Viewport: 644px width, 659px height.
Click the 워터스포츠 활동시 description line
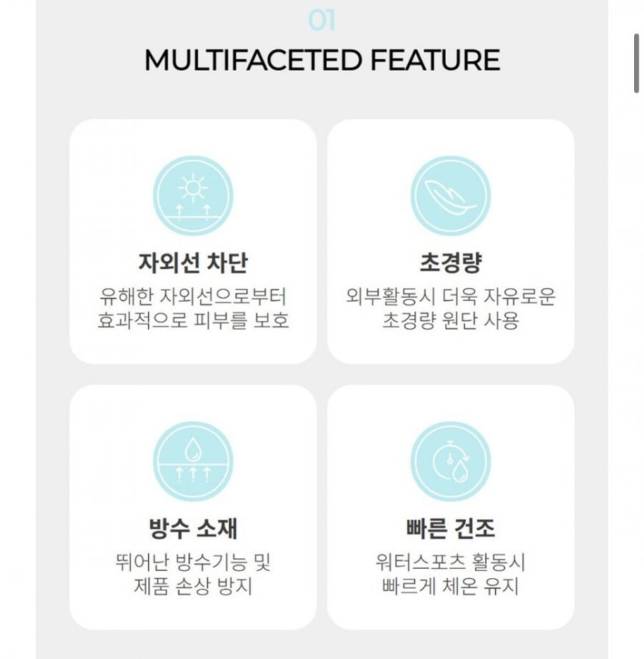[450, 562]
